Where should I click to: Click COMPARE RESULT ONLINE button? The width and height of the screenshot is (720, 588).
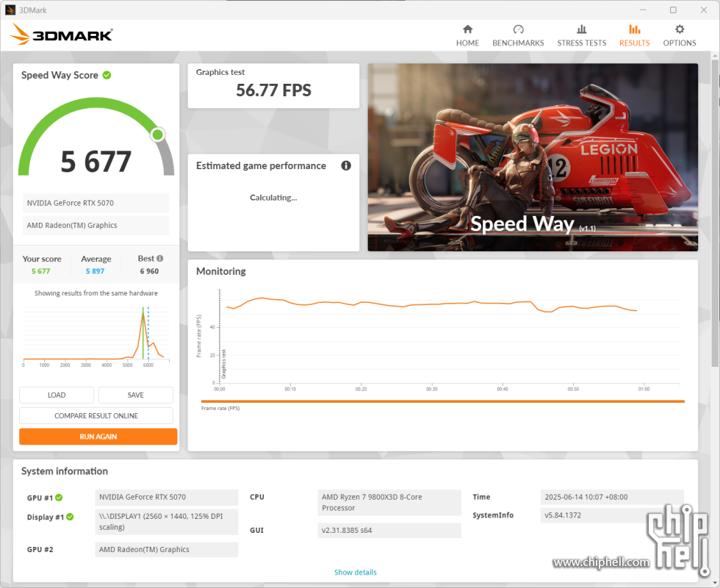(96, 416)
